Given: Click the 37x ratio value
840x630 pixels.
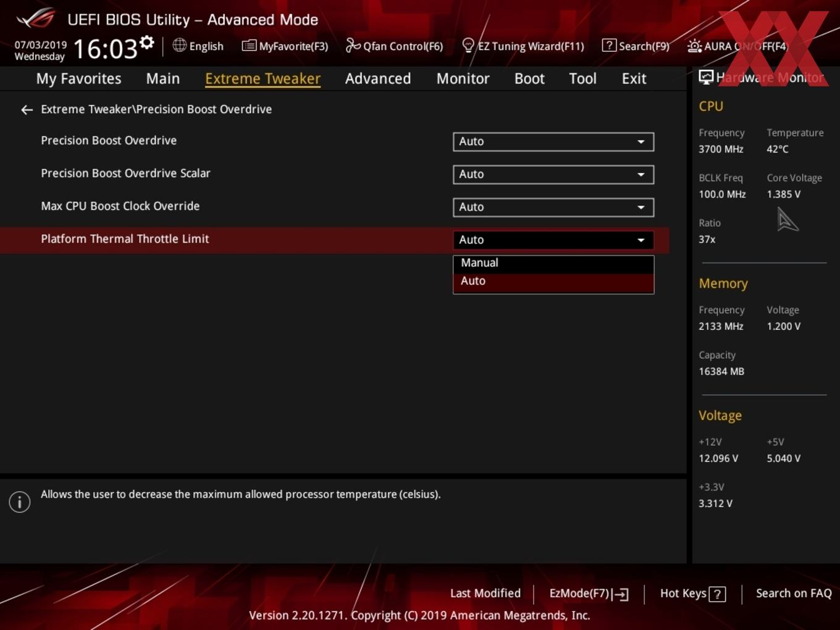Looking at the screenshot, I should pos(707,239).
